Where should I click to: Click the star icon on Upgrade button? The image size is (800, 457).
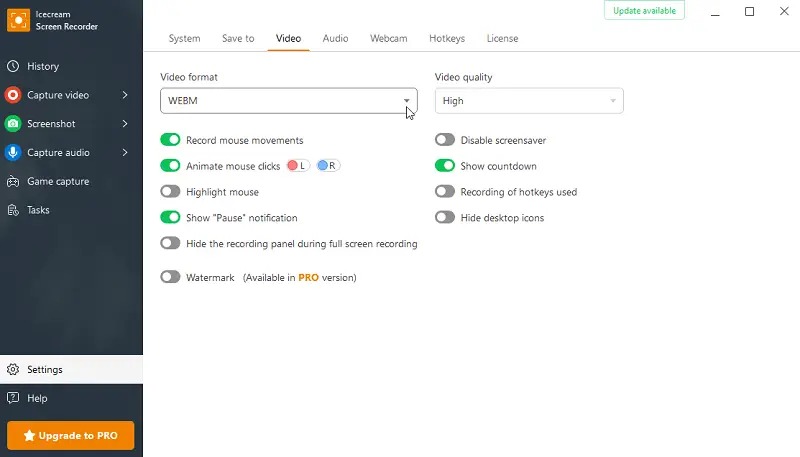click(29, 436)
